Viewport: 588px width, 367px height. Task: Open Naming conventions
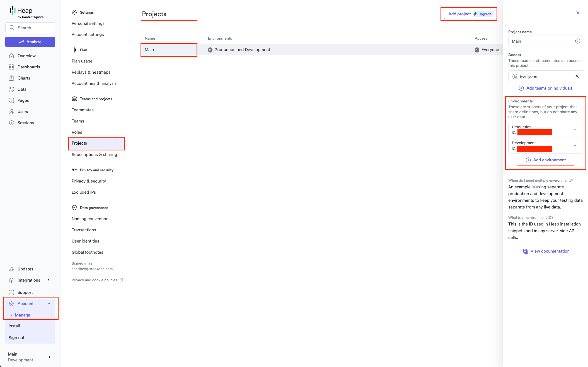(x=91, y=219)
